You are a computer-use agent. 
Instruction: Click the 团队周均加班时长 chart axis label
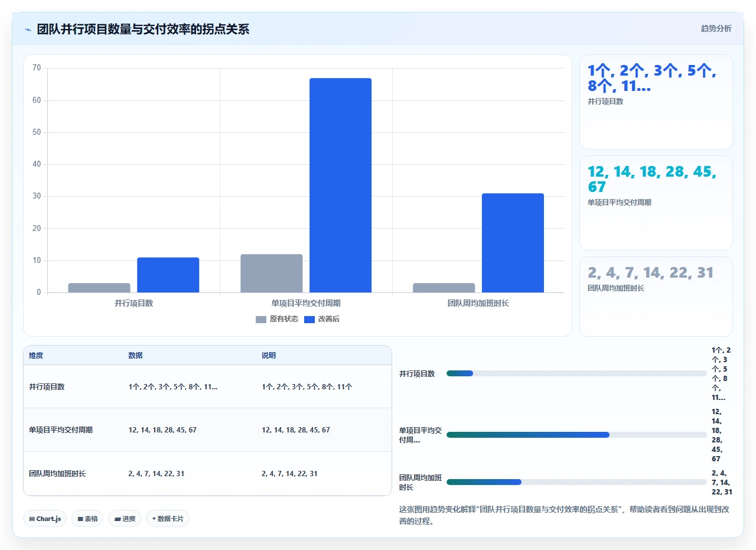point(478,303)
